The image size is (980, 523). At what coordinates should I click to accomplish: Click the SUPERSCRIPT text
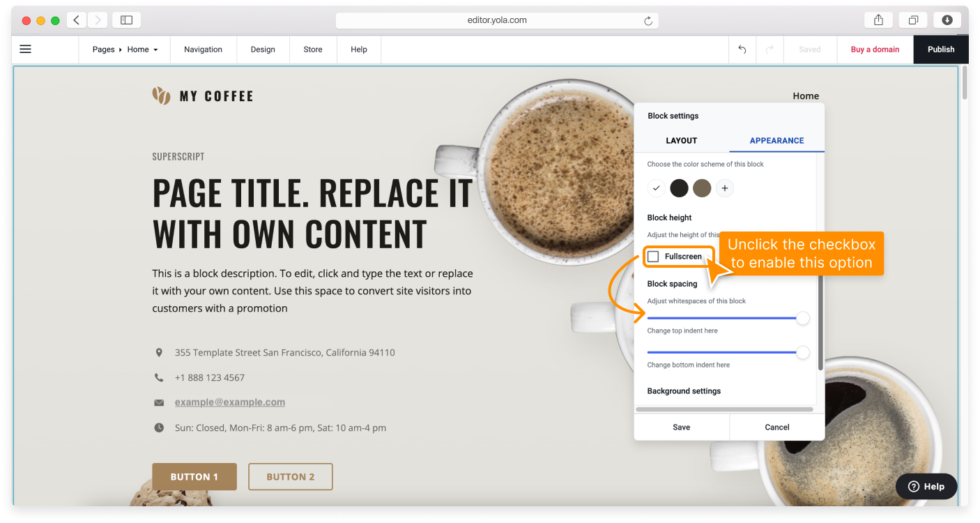178,157
